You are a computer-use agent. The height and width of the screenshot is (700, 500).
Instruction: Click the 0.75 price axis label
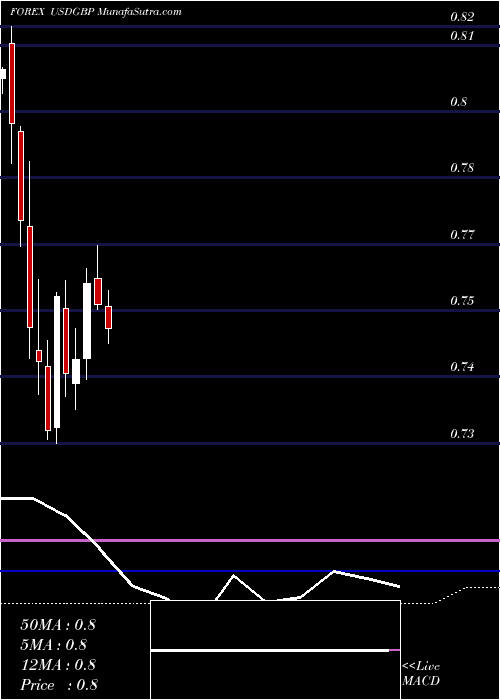point(462,300)
